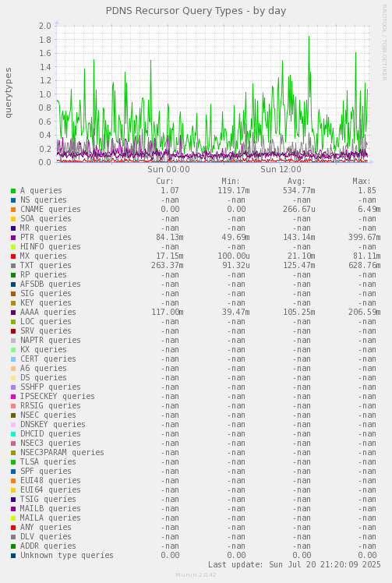Viewport: 392px width, 583px height.
Task: Click the TXT maximum value 628.76m
Action: pos(365,266)
